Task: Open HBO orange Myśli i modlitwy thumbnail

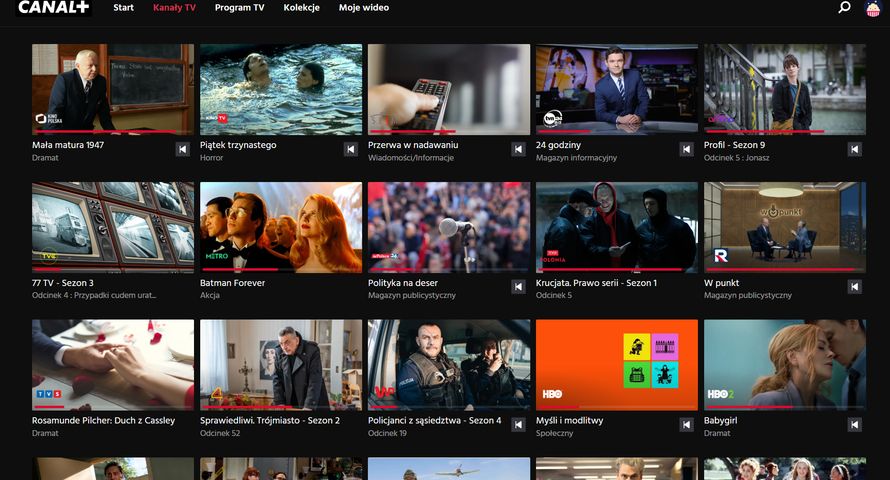Action: pyautogui.click(x=617, y=365)
